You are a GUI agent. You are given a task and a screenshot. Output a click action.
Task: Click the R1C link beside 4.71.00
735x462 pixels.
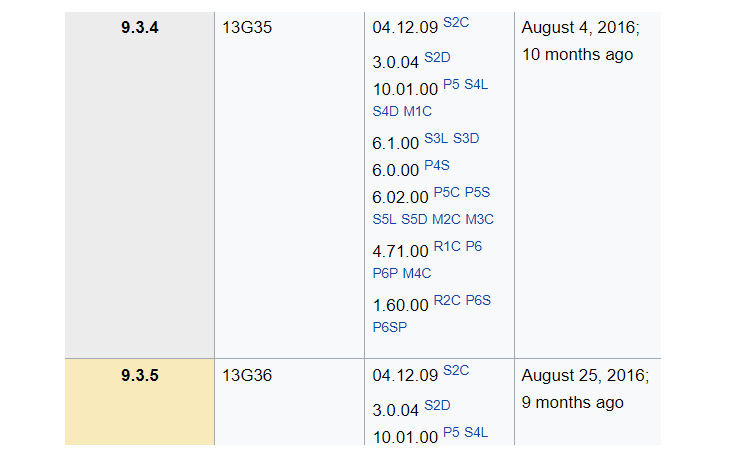[x=446, y=246]
